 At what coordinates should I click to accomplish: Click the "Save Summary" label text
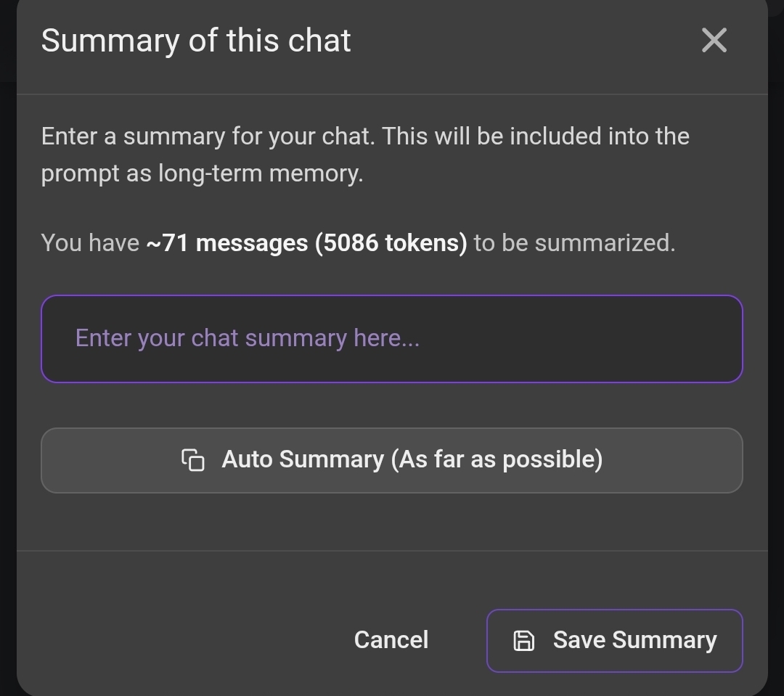tap(634, 640)
